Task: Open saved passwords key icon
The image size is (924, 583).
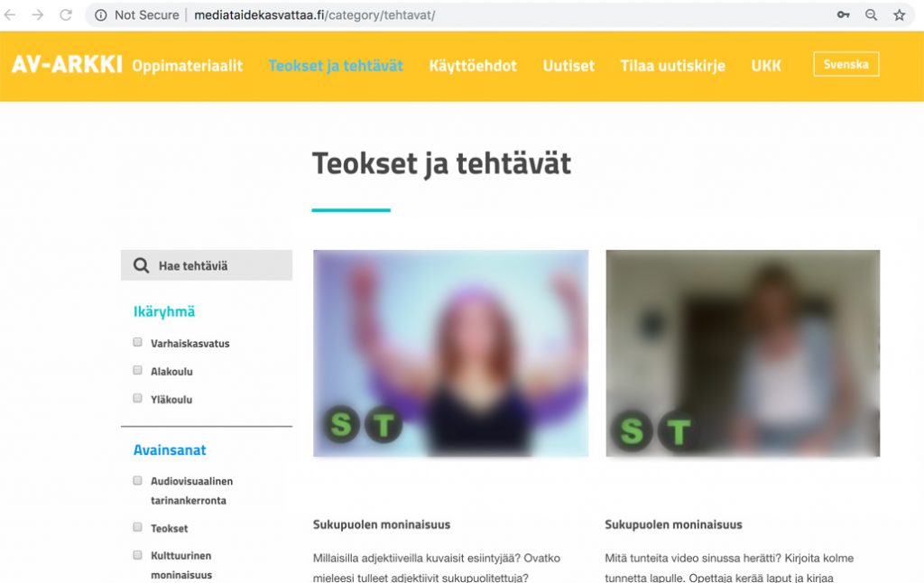Action: [x=844, y=14]
